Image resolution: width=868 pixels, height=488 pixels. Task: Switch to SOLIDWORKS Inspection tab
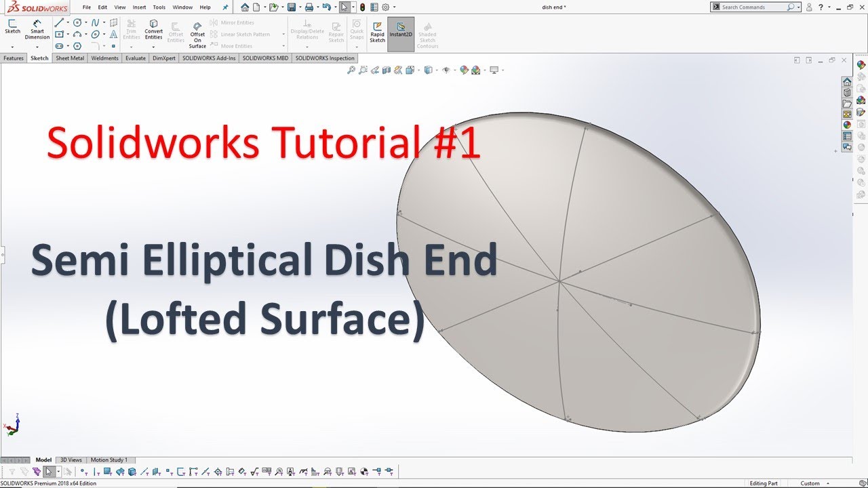coord(325,58)
